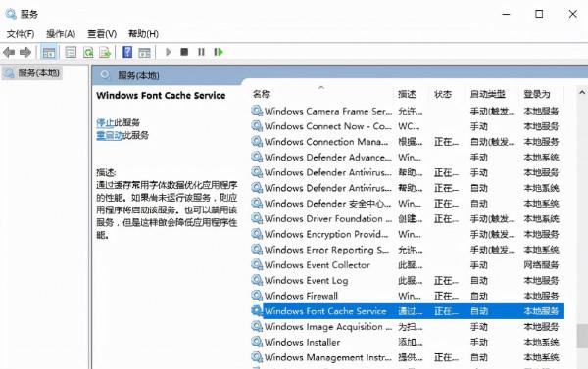
Task: Click gear icon beside Windows Error Reporting
Action: pyautogui.click(x=257, y=250)
